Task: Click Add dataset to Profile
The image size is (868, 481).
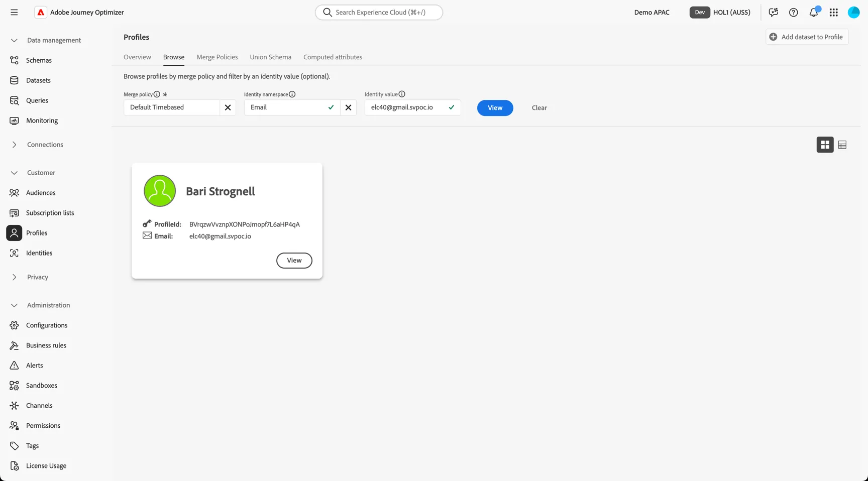Action: coord(807,37)
